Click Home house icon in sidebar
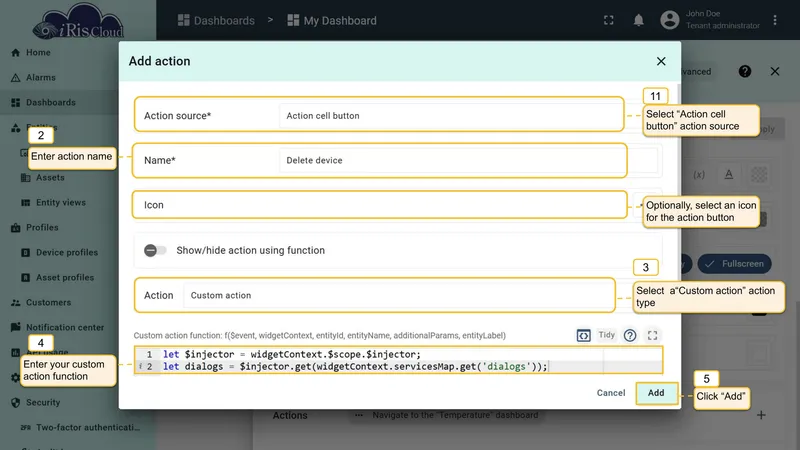Image resolution: width=800 pixels, height=450 pixels. point(16,53)
